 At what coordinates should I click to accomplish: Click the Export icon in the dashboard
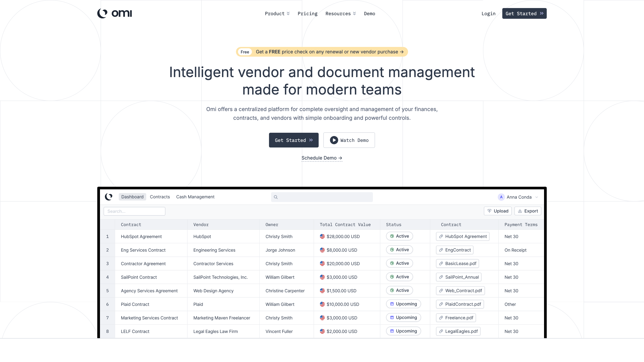pos(520,211)
